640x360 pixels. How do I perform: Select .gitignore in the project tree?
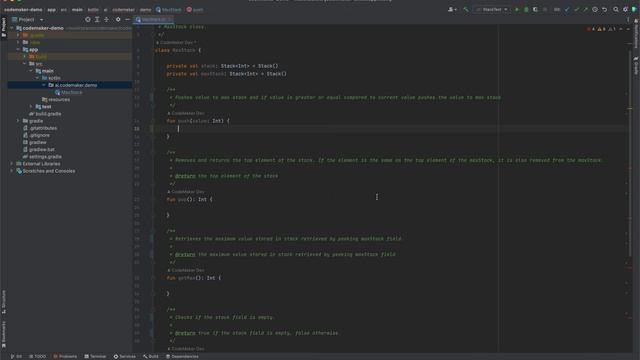[x=36, y=135]
